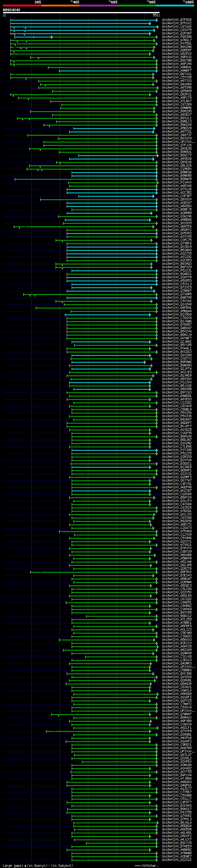197x868 pixels.
Task: Select the green ~80% identity legend segment
Action: tap(137, 6)
